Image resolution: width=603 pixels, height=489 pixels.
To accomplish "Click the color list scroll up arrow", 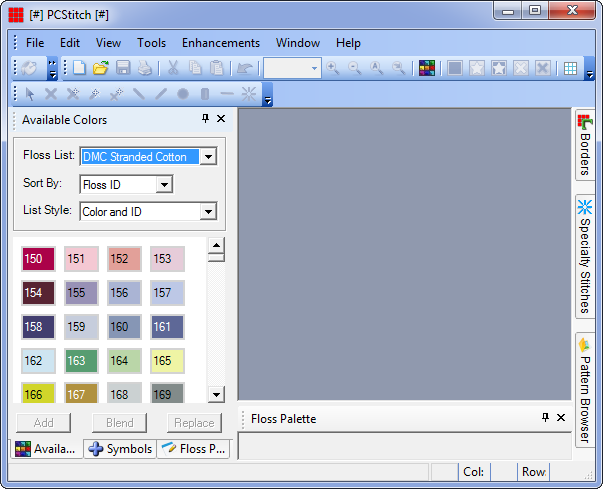I will [217, 245].
